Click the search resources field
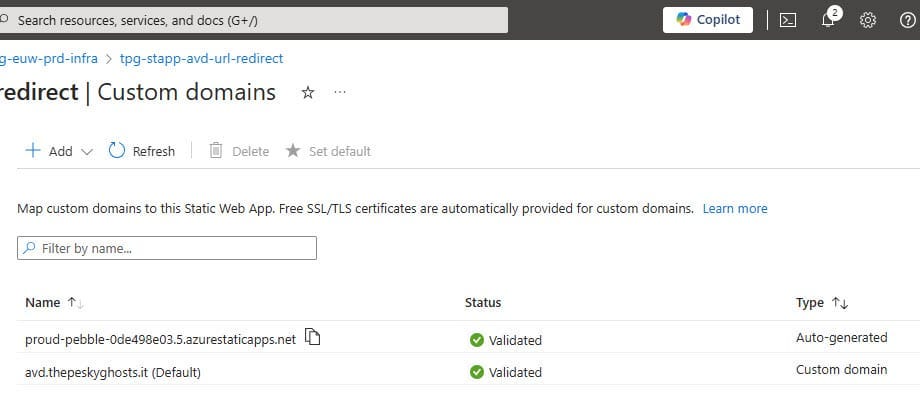This screenshot has height=414, width=920. pyautogui.click(x=253, y=21)
